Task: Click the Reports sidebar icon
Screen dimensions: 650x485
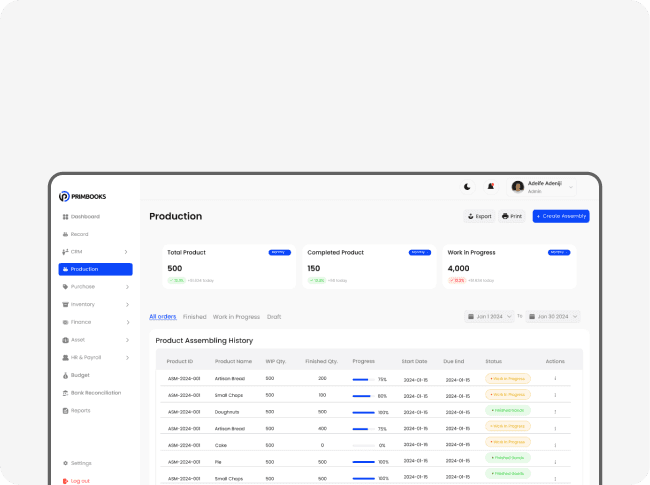Action: pos(65,411)
